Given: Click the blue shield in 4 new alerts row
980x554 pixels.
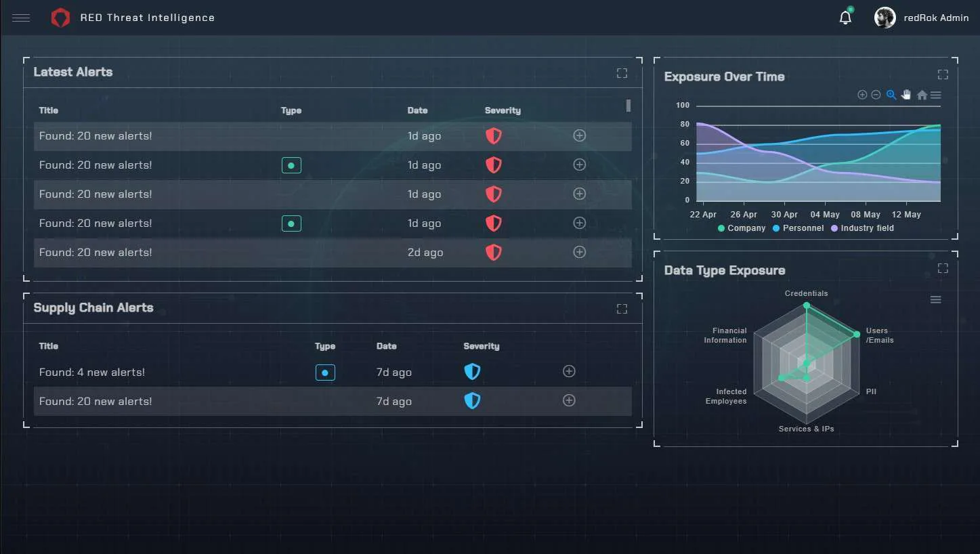Looking at the screenshot, I should tap(472, 371).
